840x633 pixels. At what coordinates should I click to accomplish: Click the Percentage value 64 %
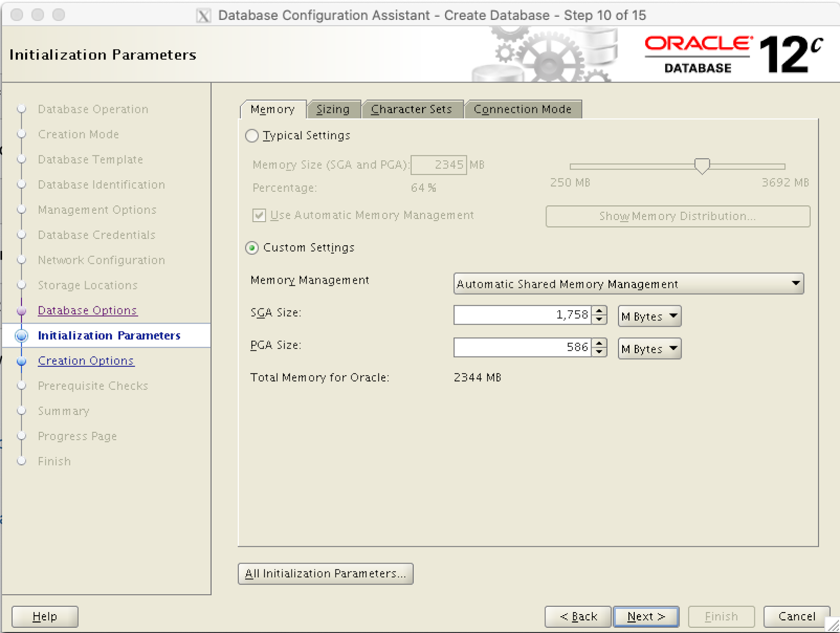(424, 188)
